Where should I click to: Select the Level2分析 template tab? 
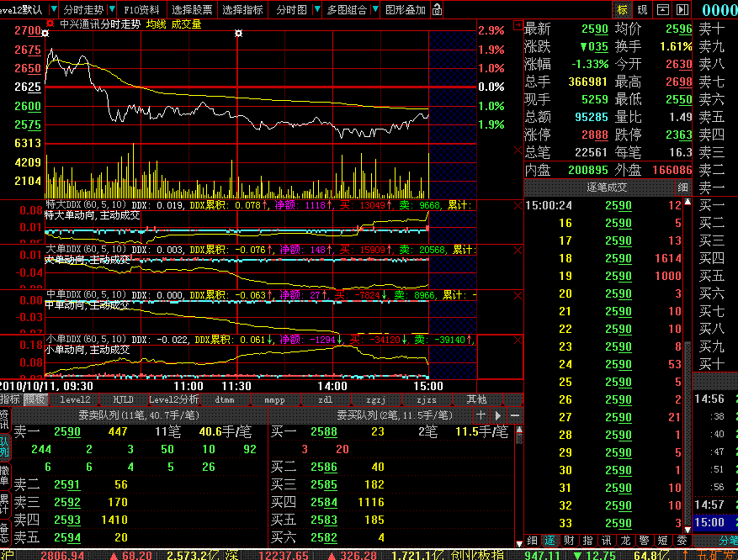click(173, 399)
